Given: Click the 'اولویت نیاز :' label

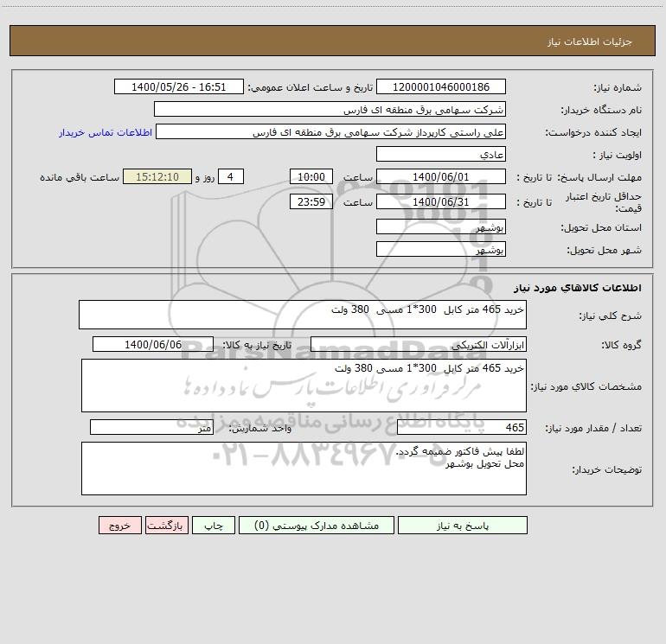Looking at the screenshot, I should click(x=618, y=155).
